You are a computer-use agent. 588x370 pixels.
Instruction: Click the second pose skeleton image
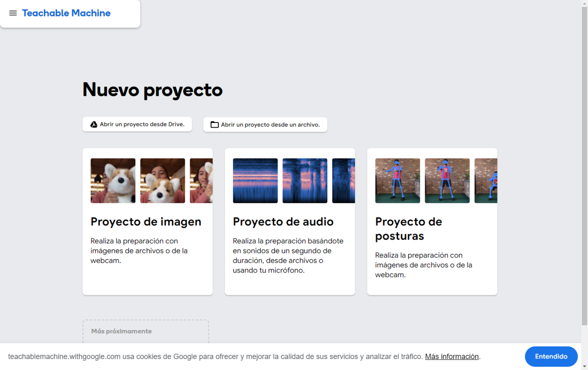447,181
